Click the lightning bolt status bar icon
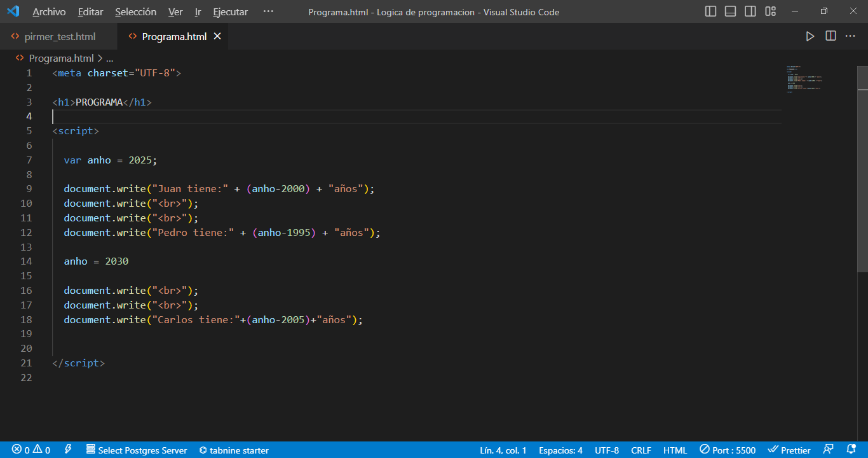This screenshot has width=868, height=458. coord(68,450)
